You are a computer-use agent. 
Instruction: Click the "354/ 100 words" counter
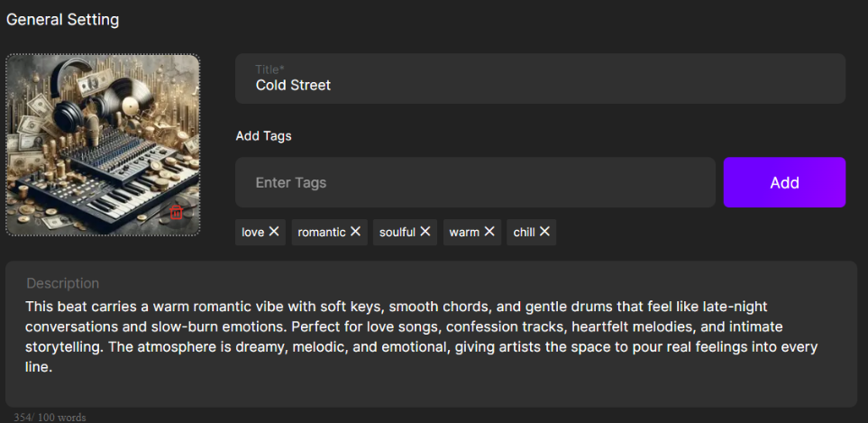pyautogui.click(x=50, y=417)
